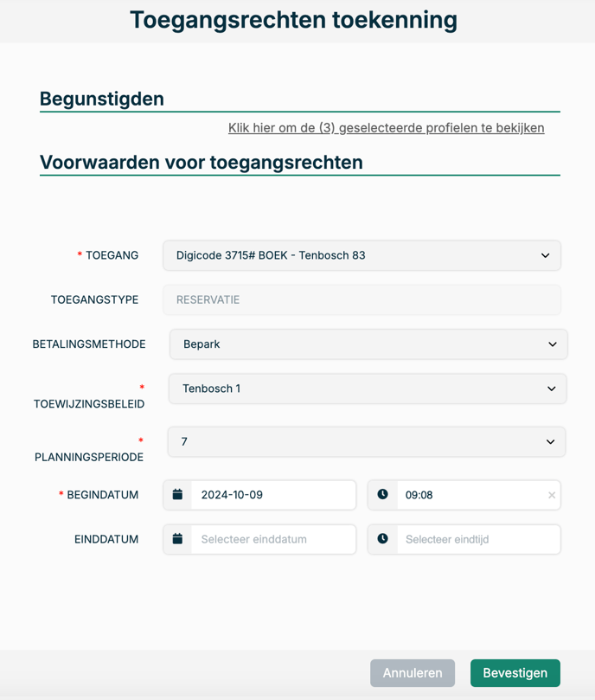
Task: Click the Bepark payment method box
Action: (x=368, y=344)
